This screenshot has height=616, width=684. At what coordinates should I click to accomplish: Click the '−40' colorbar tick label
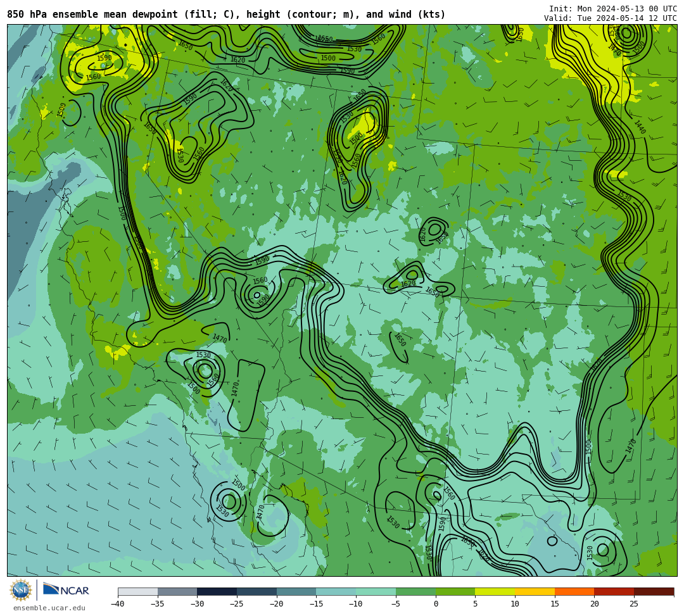click(117, 604)
